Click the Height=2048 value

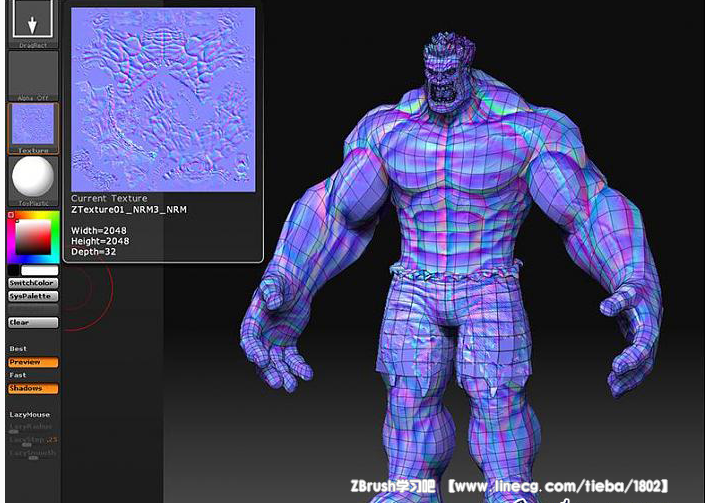click(100, 241)
